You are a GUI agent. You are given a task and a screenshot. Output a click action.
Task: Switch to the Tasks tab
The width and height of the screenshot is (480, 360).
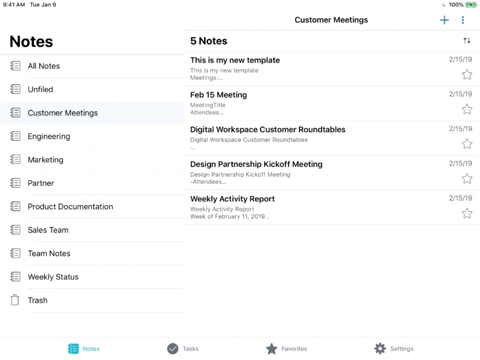pyautogui.click(x=183, y=349)
